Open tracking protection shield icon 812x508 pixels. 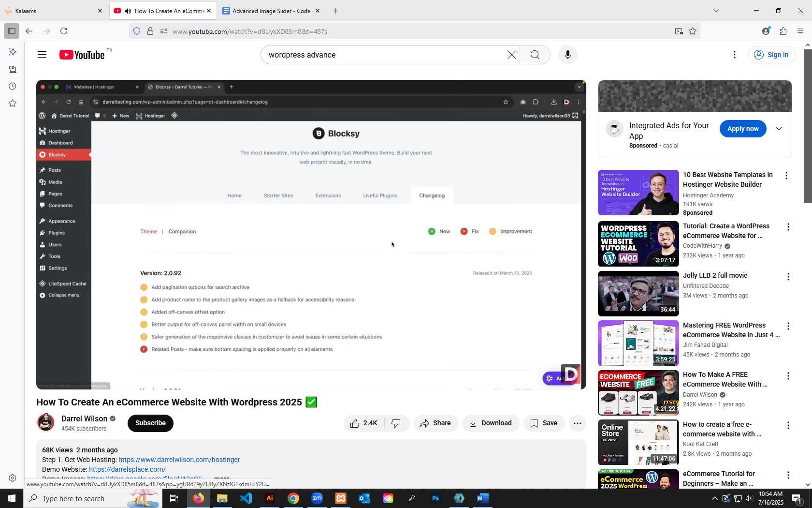pyautogui.click(x=137, y=31)
